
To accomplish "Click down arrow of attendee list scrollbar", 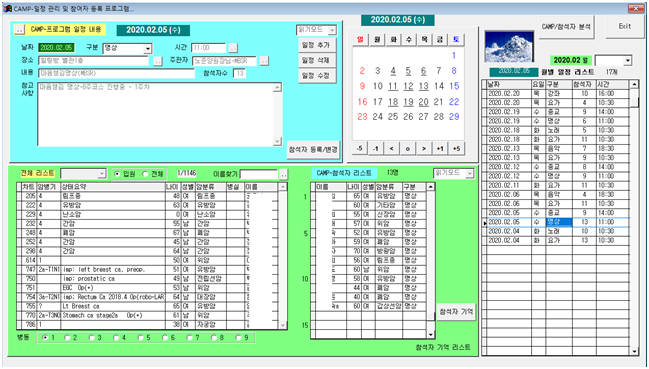I will (431, 335).
